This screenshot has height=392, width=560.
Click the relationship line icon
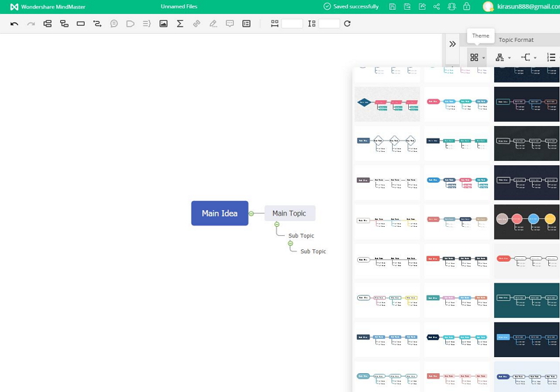pos(97,24)
